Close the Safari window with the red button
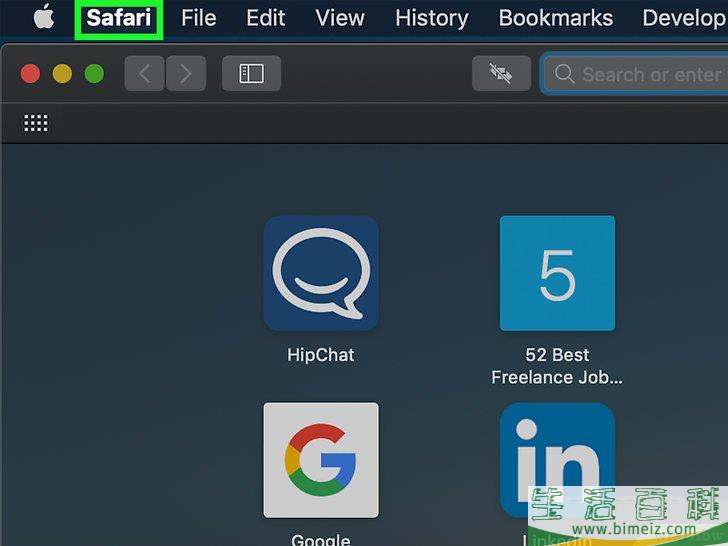The height and width of the screenshot is (546, 728). (30, 74)
